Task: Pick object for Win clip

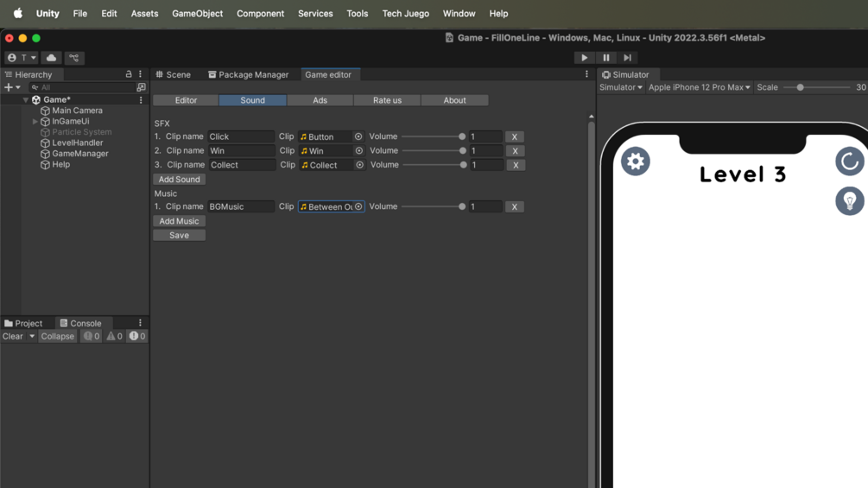Action: tap(358, 150)
